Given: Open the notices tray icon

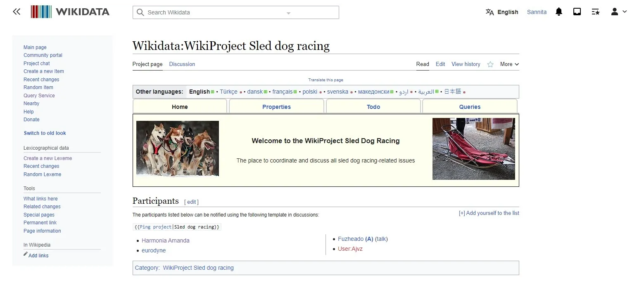Looking at the screenshot, I should [577, 12].
